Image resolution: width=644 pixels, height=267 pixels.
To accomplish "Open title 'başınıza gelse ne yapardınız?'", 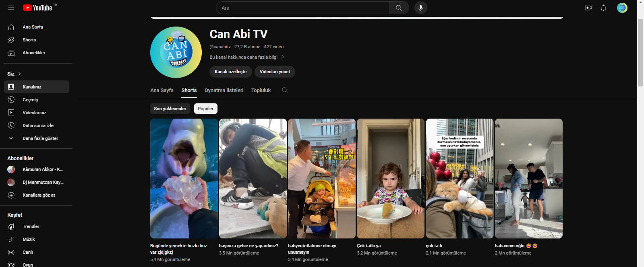I will (248, 246).
